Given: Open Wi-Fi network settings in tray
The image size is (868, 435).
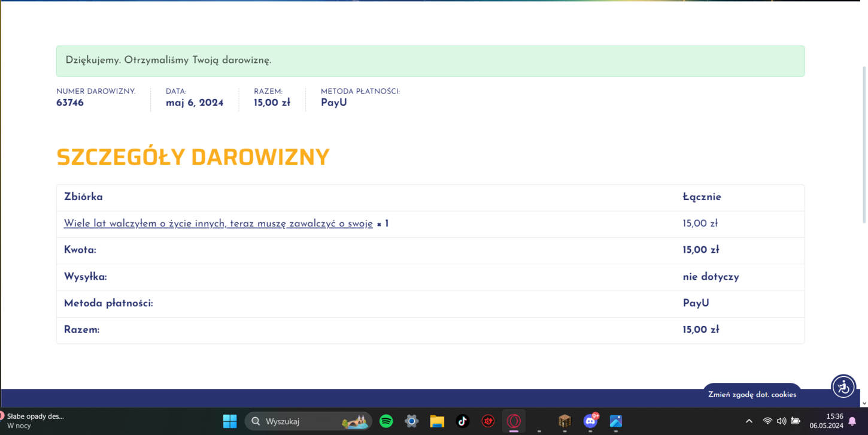Looking at the screenshot, I should [x=767, y=421].
